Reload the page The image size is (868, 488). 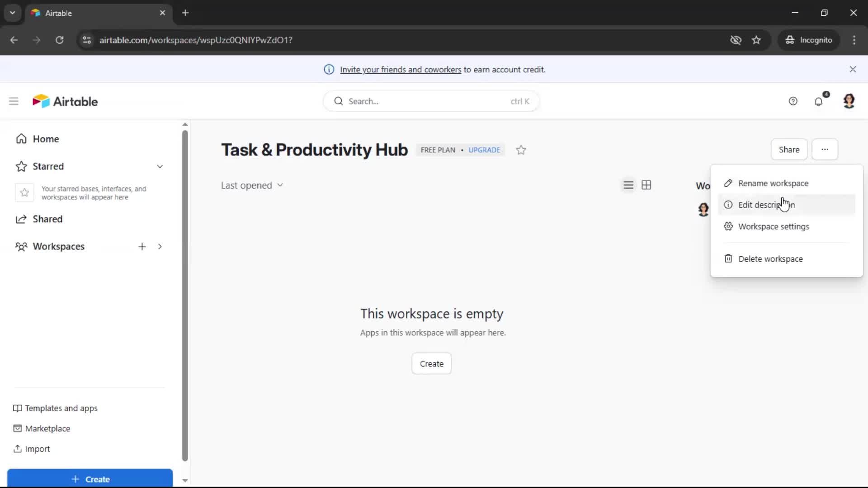pyautogui.click(x=59, y=40)
